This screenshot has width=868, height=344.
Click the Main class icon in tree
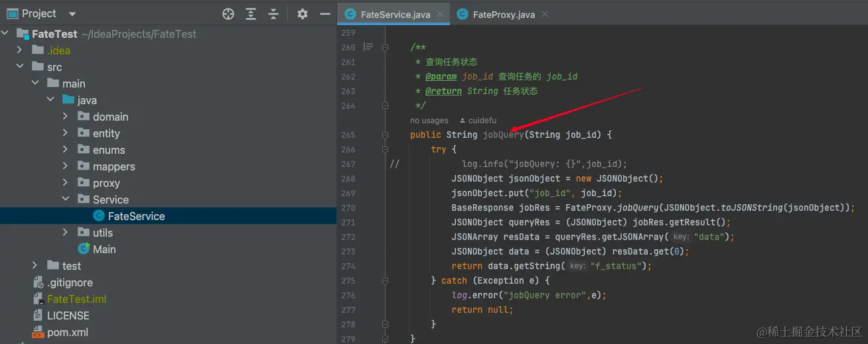click(x=84, y=249)
